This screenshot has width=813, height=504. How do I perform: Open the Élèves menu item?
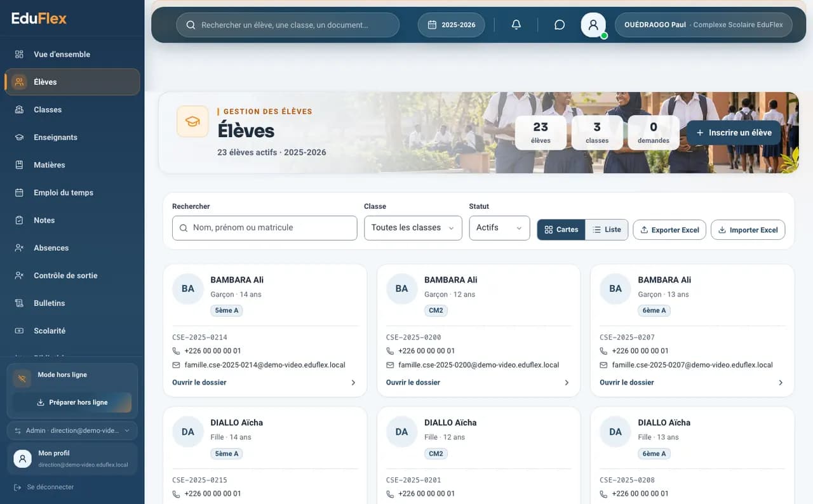coord(72,82)
